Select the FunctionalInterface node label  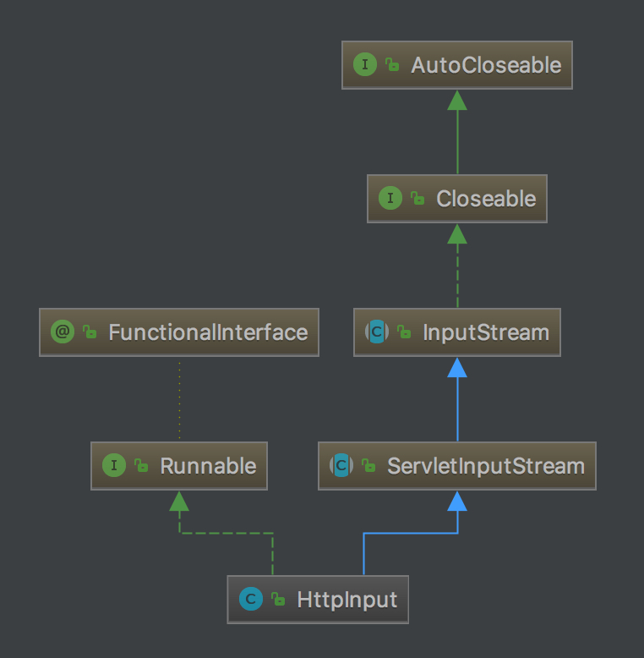coord(208,332)
